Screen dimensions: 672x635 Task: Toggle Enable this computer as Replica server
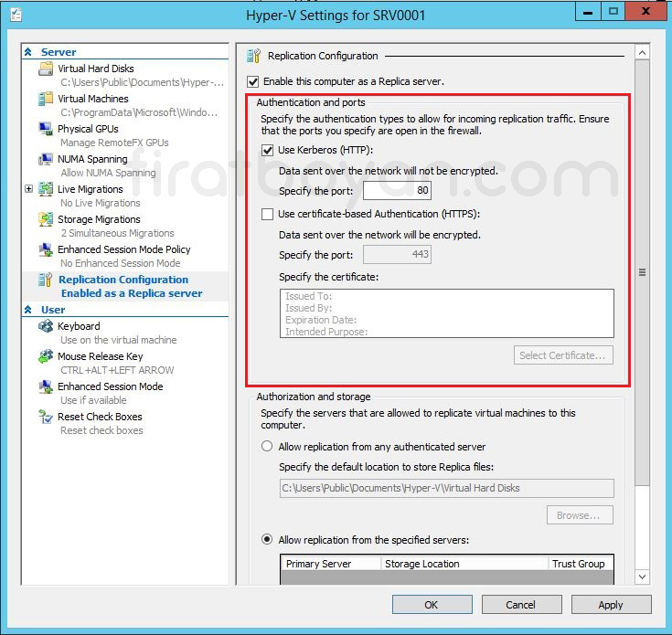(x=253, y=81)
